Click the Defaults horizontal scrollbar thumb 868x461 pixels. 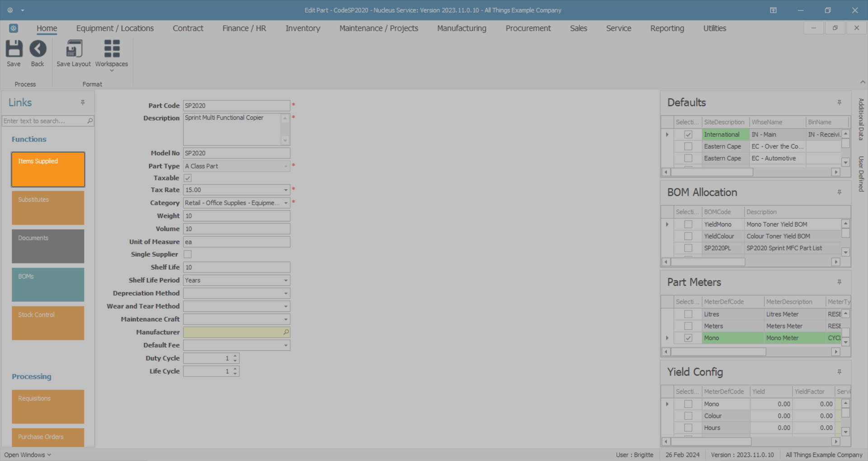click(x=712, y=172)
